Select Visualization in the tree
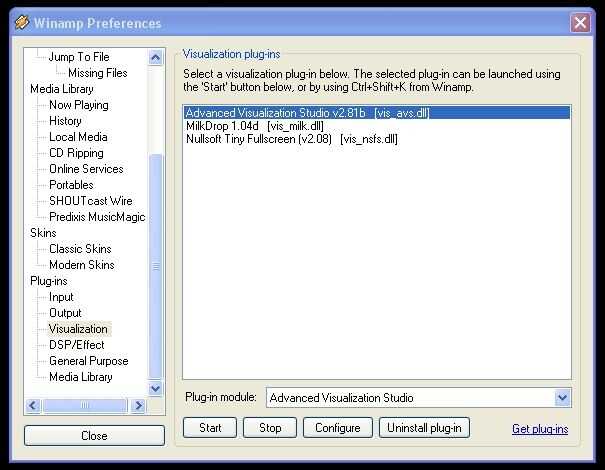605x470 pixels. 78,329
